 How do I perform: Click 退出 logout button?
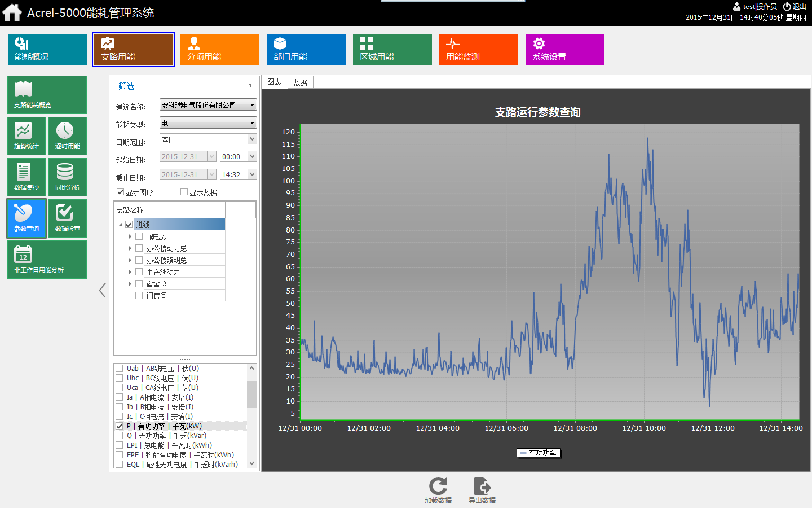(x=795, y=7)
